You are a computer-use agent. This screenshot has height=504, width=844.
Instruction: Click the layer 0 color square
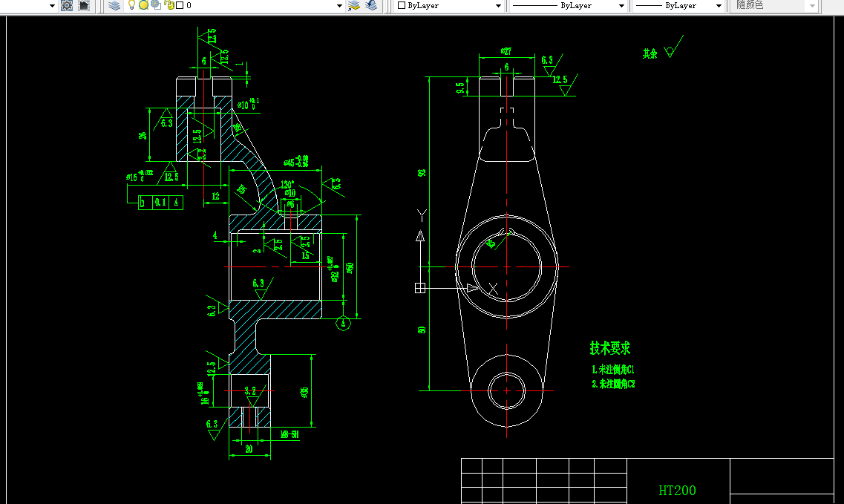click(x=180, y=5)
